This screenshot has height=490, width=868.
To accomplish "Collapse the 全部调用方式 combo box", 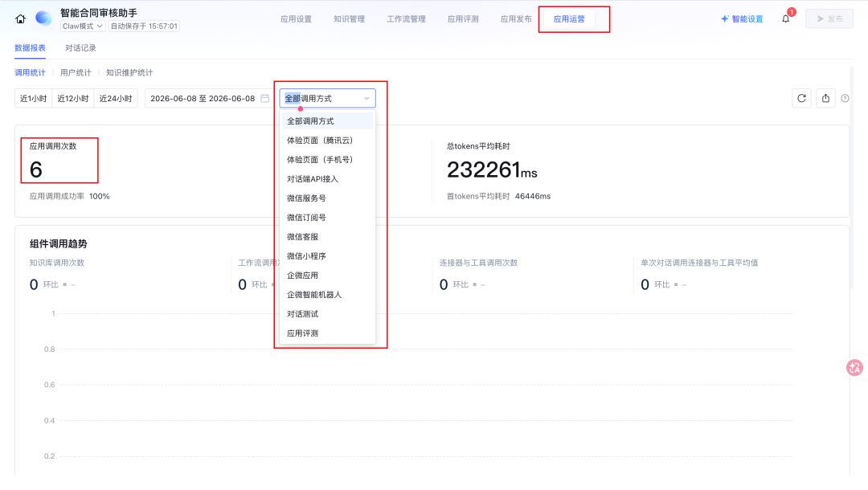I will pos(327,99).
